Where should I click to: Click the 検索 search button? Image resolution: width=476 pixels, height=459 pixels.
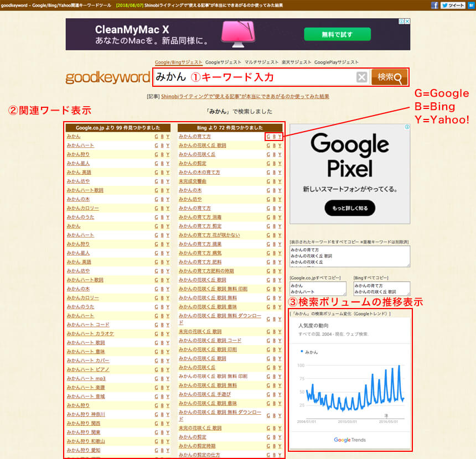[389, 77]
